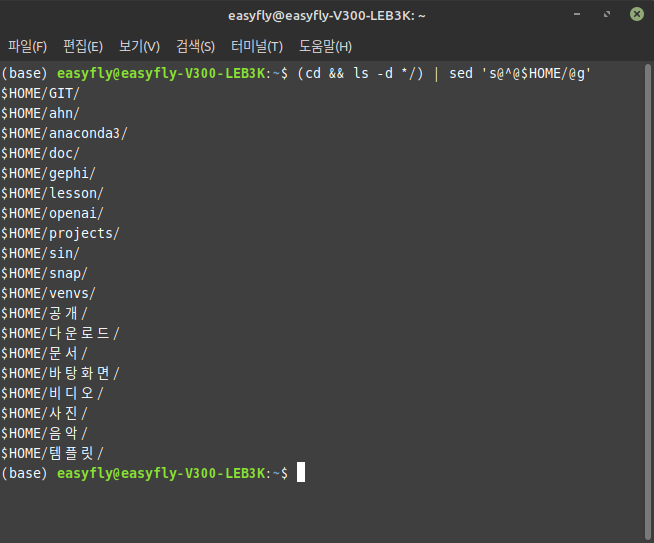Screen dimensions: 654x543
Task: Click the $HOME/사진/ output line
Action: pyautogui.click(x=44, y=414)
